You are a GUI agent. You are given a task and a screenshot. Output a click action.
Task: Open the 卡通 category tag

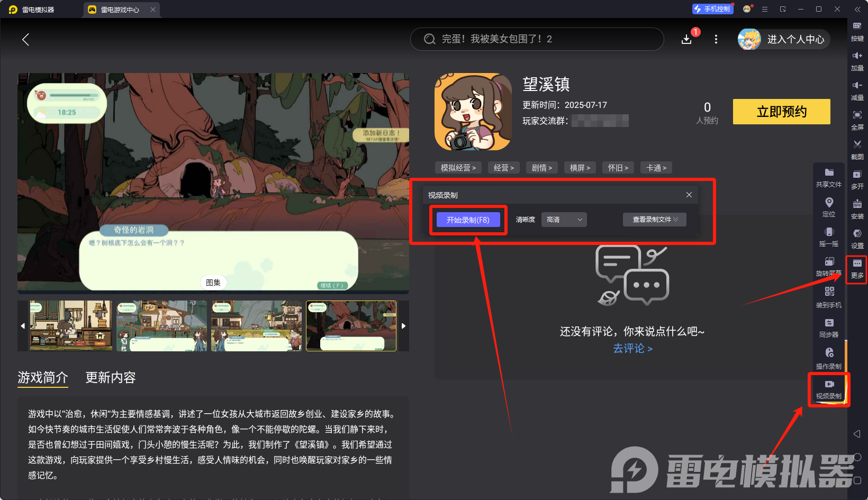656,168
